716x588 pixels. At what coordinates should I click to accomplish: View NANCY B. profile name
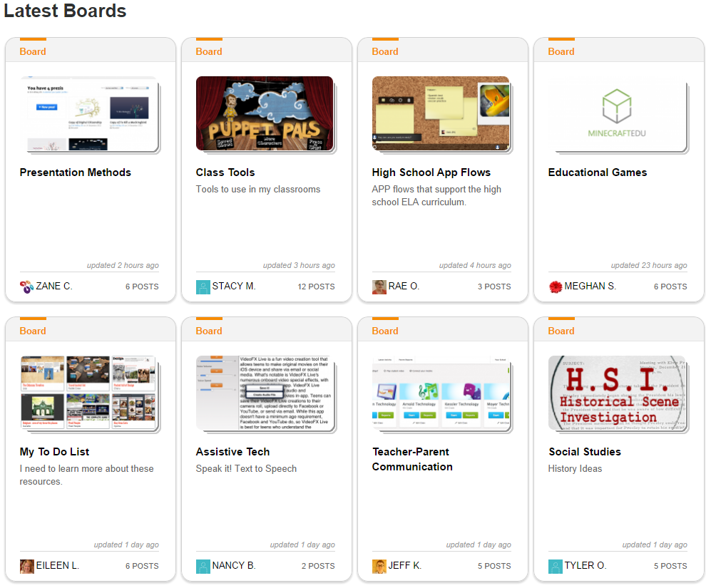click(233, 566)
